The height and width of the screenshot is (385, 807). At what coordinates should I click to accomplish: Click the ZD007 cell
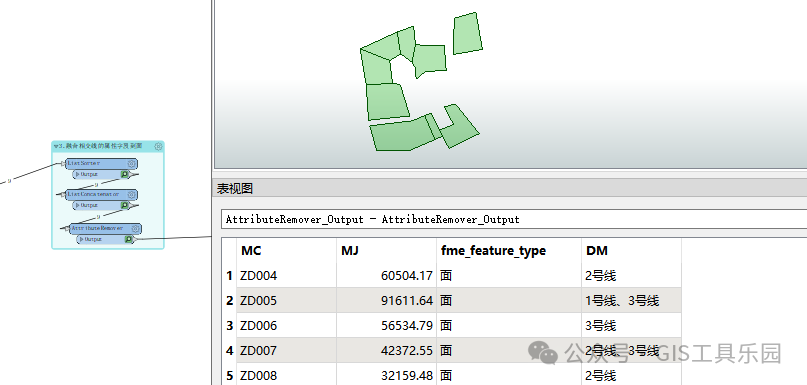point(286,351)
